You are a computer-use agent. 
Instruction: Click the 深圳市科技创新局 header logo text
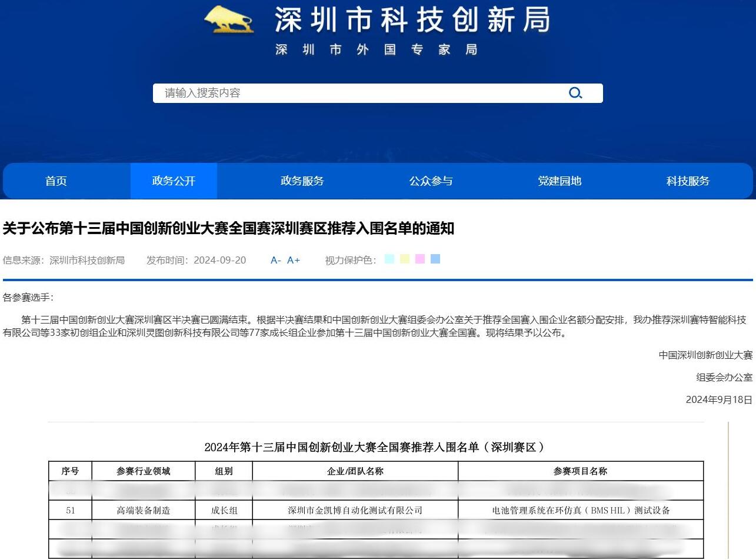coord(412,19)
